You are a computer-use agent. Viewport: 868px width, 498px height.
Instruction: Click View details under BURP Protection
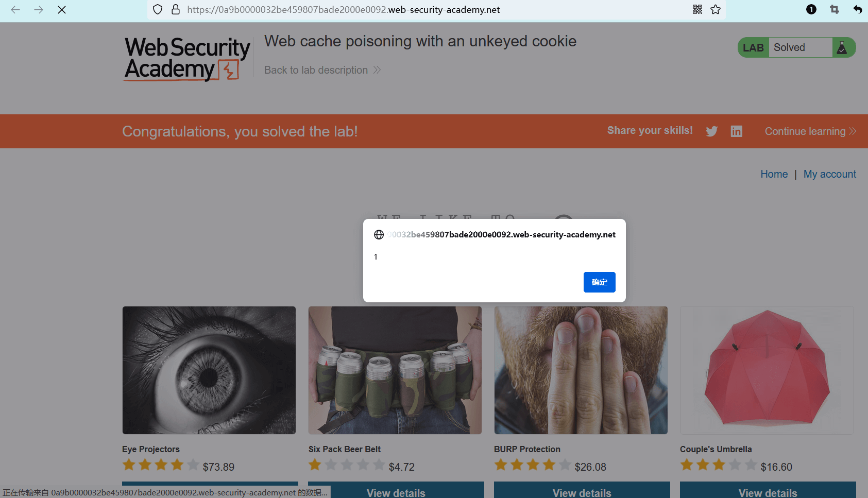click(x=582, y=492)
